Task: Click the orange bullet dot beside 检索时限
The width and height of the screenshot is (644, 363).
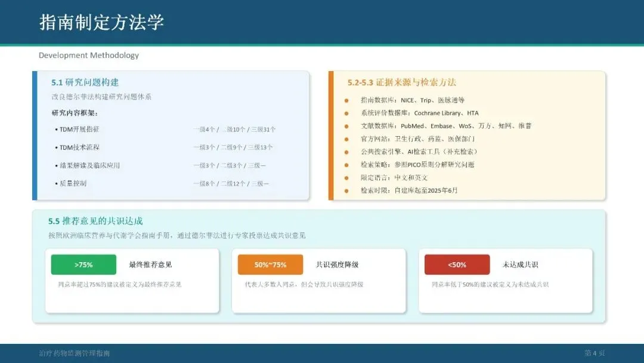Action: pos(346,190)
